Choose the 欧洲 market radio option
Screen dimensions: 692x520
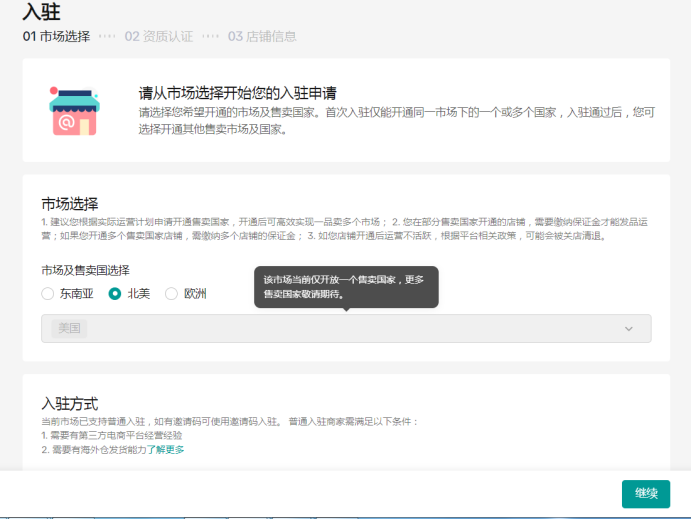point(171,294)
